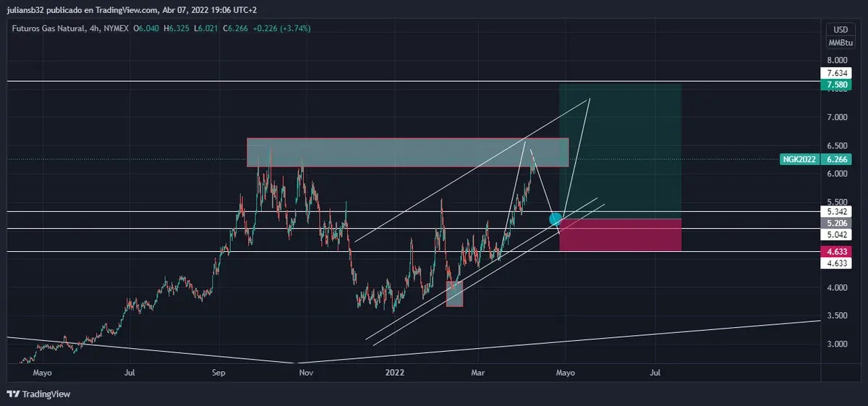Click the 5.042 horizontal line label
The image size is (868, 406).
pyautogui.click(x=839, y=235)
